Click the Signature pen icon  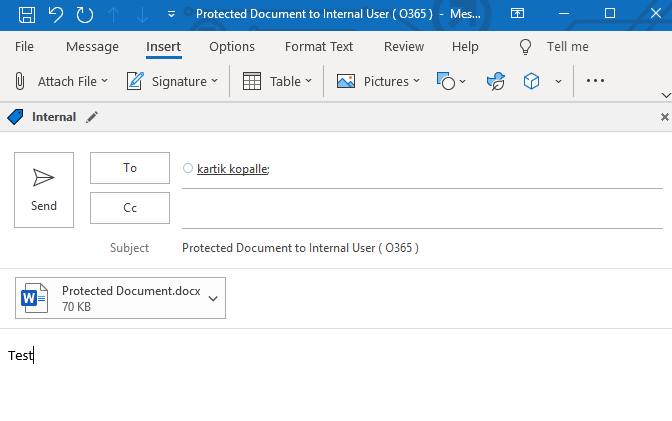[x=135, y=81]
